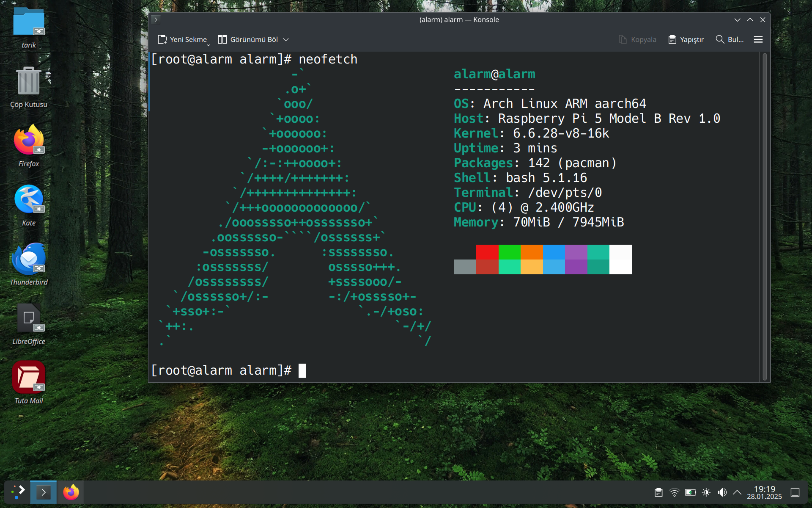Open a new tab with Yeni Sekme
Screen dimensions: 812x508
tap(183, 39)
